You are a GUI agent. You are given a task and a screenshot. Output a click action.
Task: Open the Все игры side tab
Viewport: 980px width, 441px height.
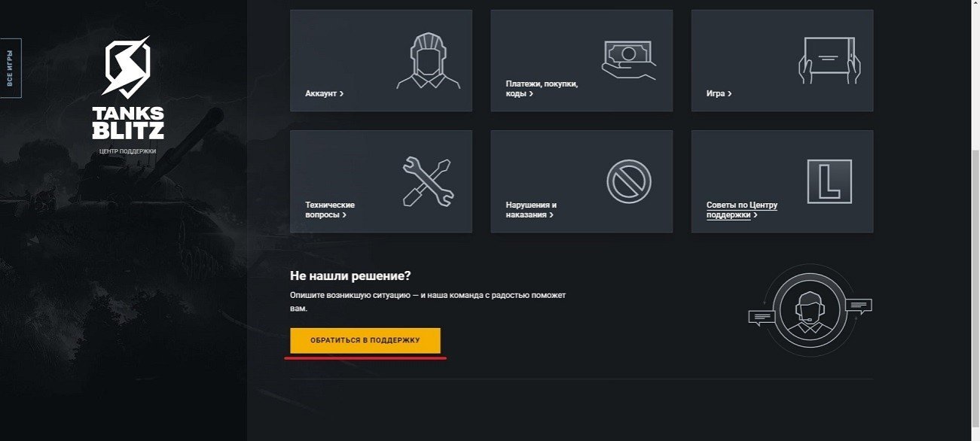pos(10,68)
